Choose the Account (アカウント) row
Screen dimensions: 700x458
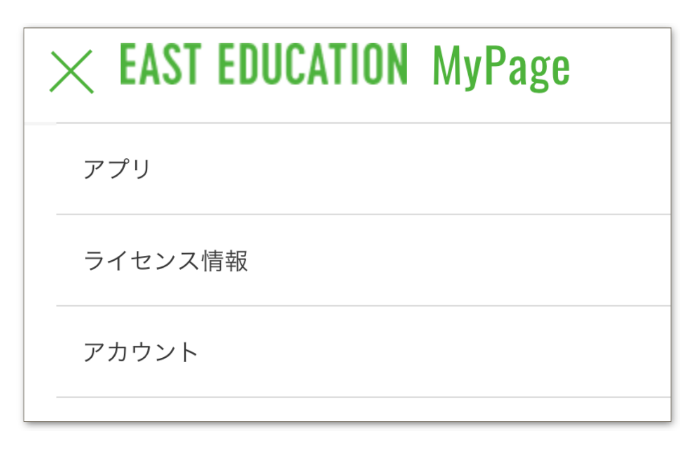coord(363,352)
